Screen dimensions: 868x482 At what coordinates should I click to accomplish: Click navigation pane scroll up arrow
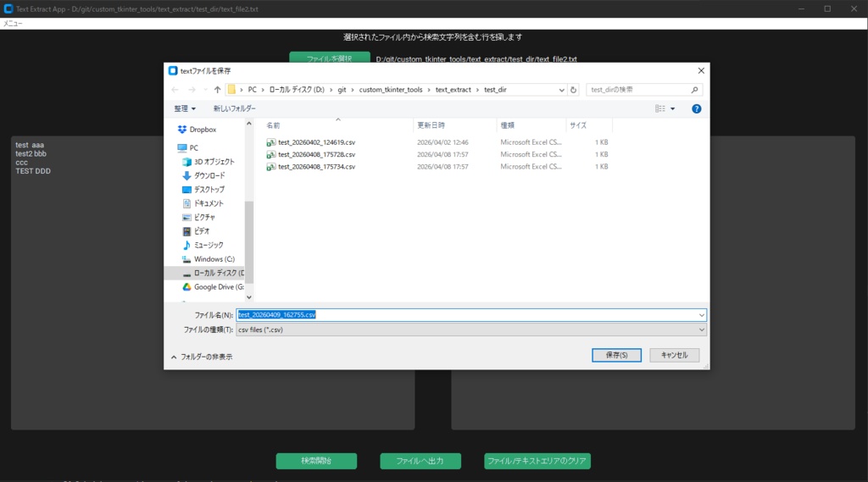(x=249, y=124)
